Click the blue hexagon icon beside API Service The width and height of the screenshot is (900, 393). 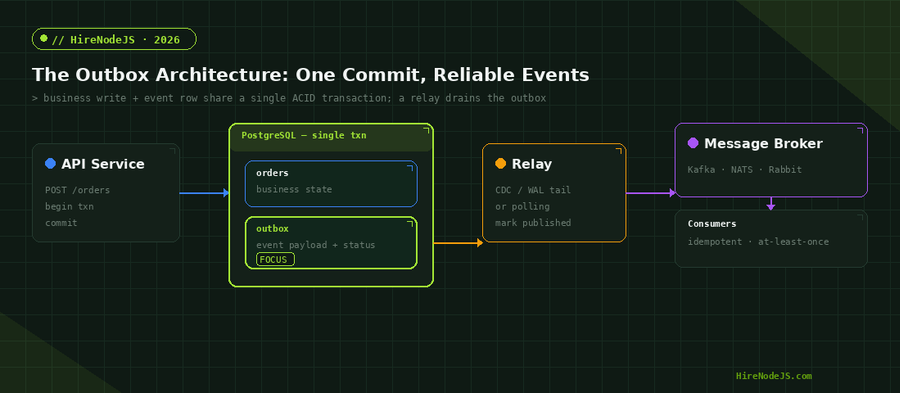pos(51,164)
